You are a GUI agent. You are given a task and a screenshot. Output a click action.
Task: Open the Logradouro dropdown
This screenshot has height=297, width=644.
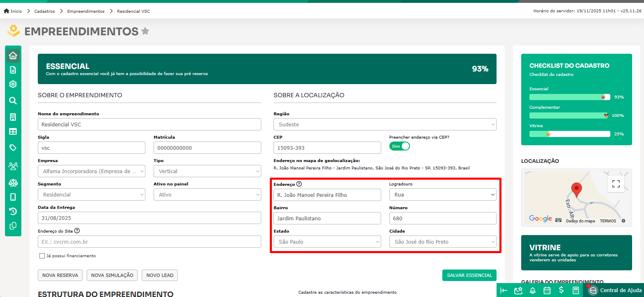443,194
